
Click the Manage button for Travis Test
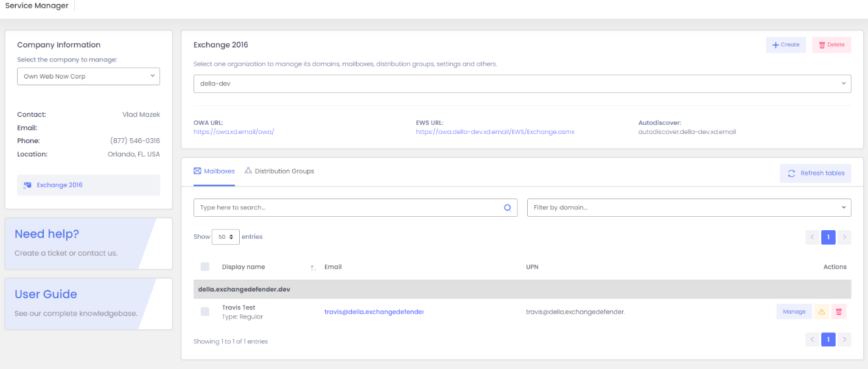[x=794, y=312]
